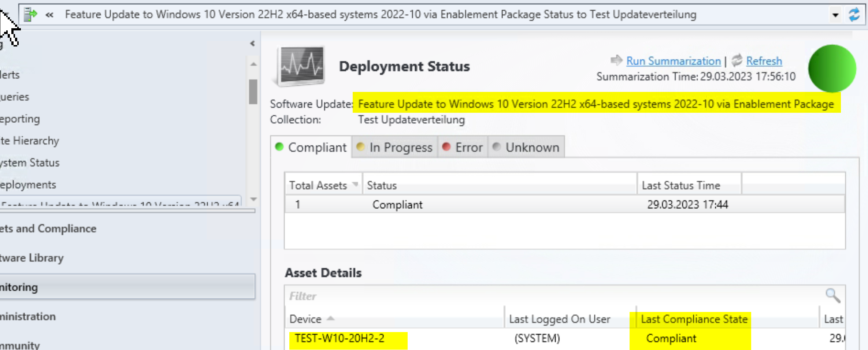Click the magnifier search icon in Filter

click(833, 295)
